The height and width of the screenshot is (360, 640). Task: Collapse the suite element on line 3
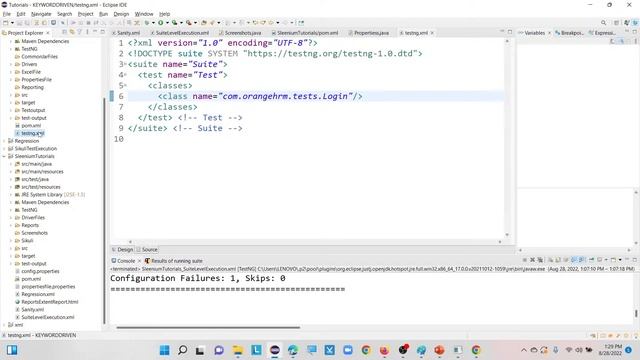(x=125, y=64)
